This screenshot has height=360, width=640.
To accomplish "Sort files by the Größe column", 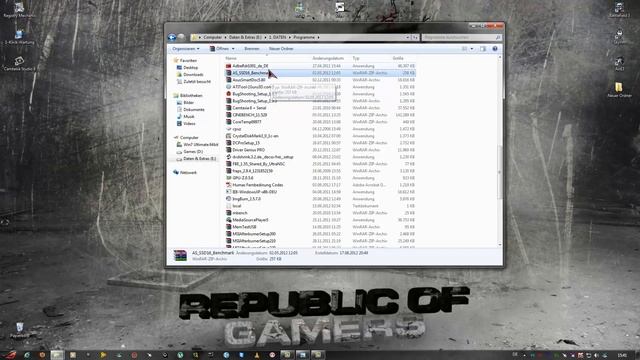I will pos(398,58).
